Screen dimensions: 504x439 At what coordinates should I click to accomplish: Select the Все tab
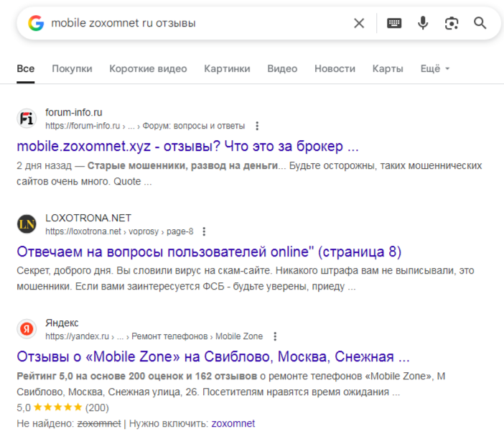point(25,68)
